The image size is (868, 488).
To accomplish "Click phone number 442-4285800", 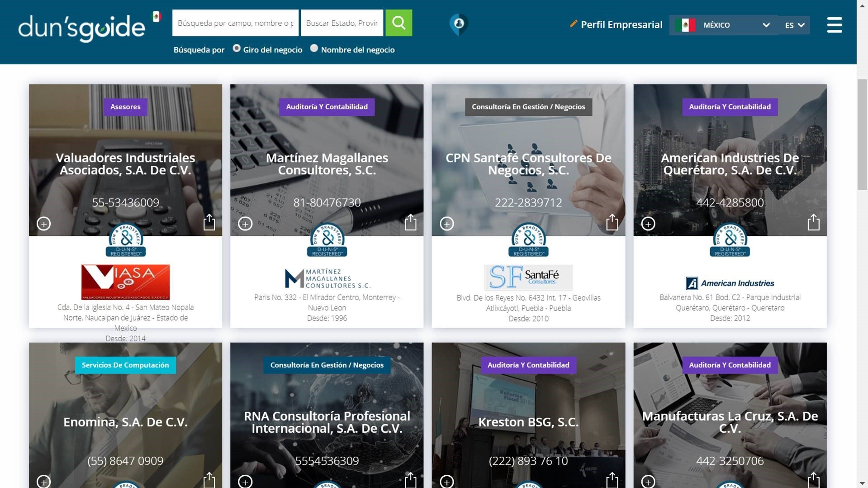I will [730, 202].
